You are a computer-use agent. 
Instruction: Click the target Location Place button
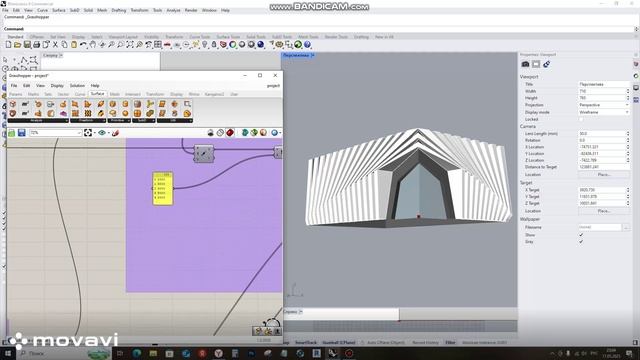point(604,211)
